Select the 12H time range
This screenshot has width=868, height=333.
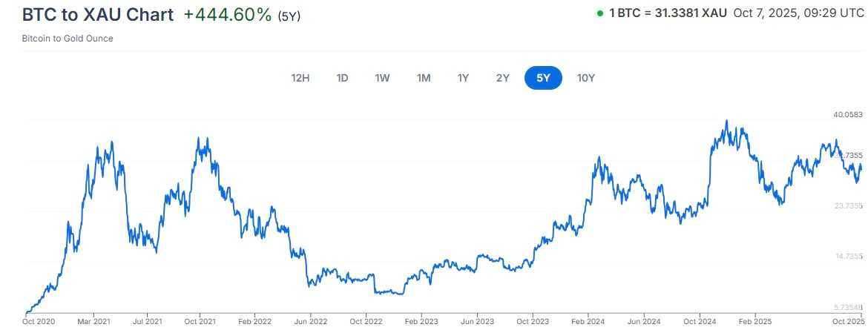[x=300, y=78]
